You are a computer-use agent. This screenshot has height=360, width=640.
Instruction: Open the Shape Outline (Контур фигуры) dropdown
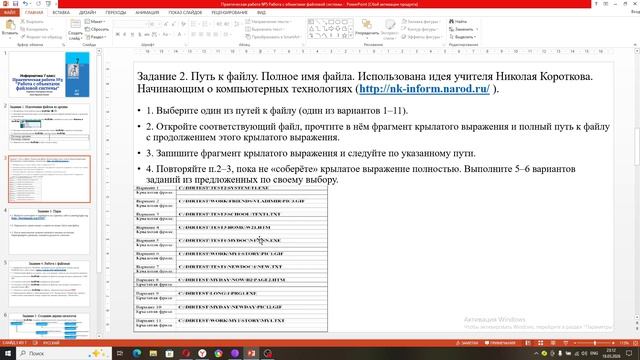point(420,29)
